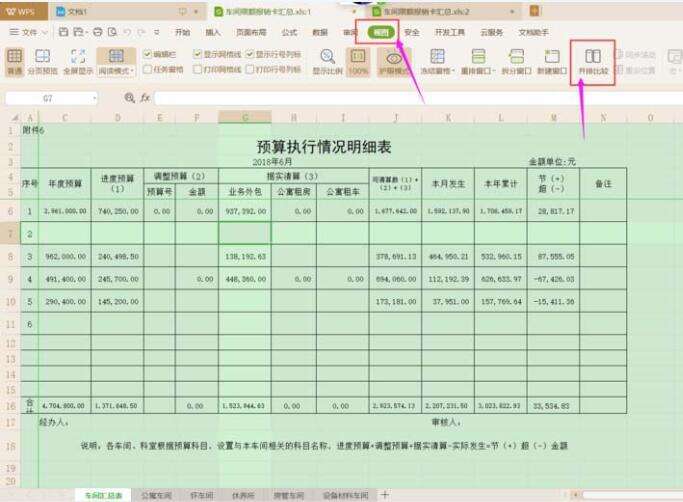This screenshot has width=683, height=502.
Task: Close the 文档1 document tab
Action: pyautogui.click(x=196, y=12)
